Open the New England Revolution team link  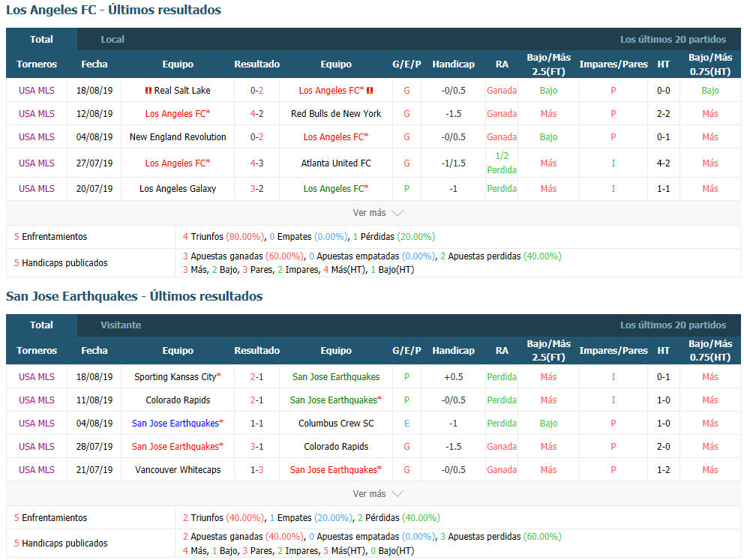(178, 137)
